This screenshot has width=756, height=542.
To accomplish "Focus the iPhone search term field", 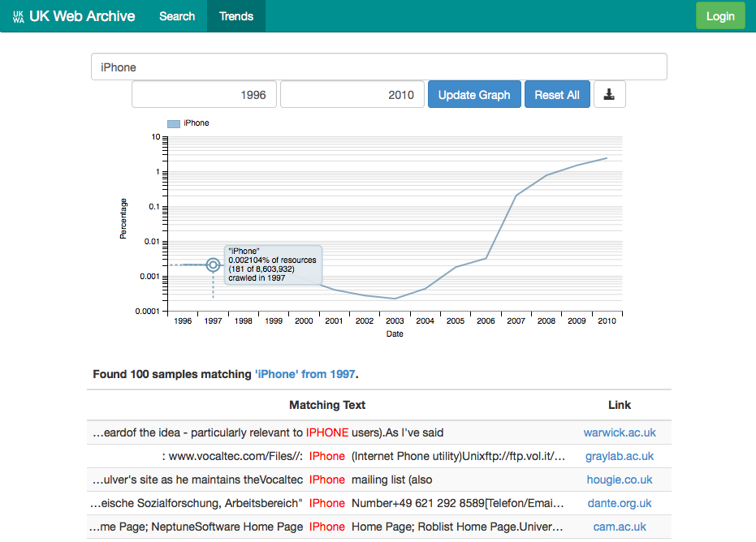I will click(x=378, y=67).
